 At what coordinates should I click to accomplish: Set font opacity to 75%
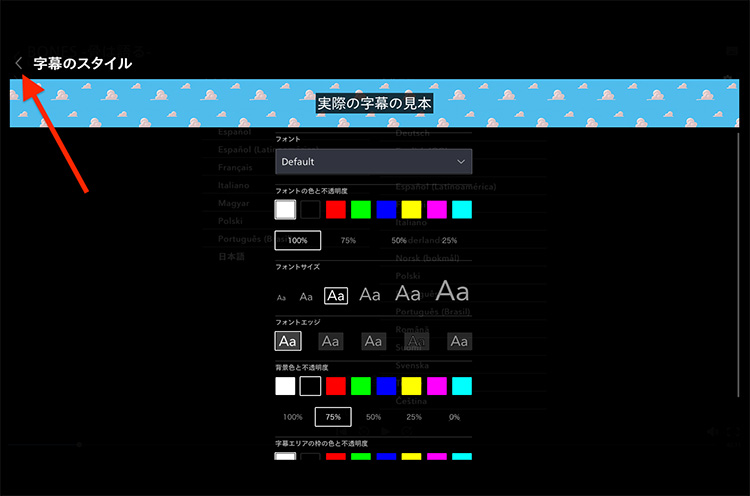[x=348, y=241]
